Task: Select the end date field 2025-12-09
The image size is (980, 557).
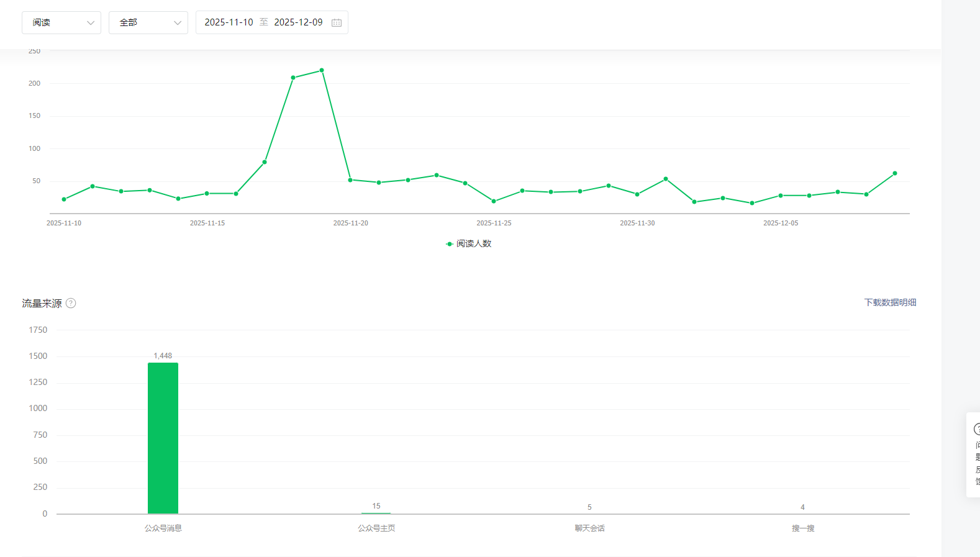Action: [298, 22]
